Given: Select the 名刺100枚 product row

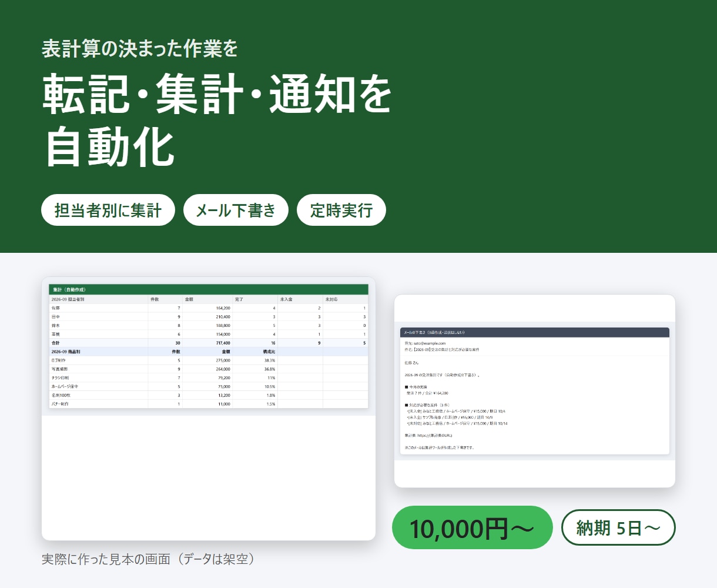Looking at the screenshot, I should (x=209, y=395).
